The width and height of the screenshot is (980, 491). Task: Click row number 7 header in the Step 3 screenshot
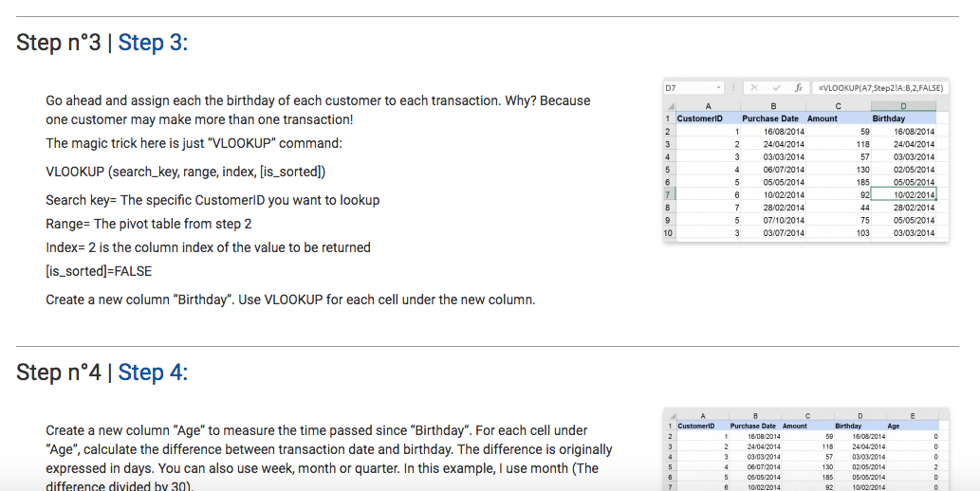pos(668,195)
